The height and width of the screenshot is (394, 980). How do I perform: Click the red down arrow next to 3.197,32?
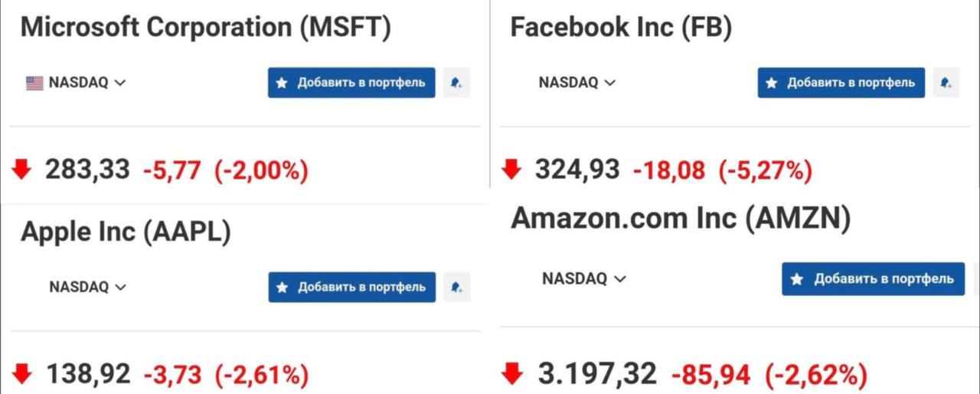pyautogui.click(x=511, y=374)
